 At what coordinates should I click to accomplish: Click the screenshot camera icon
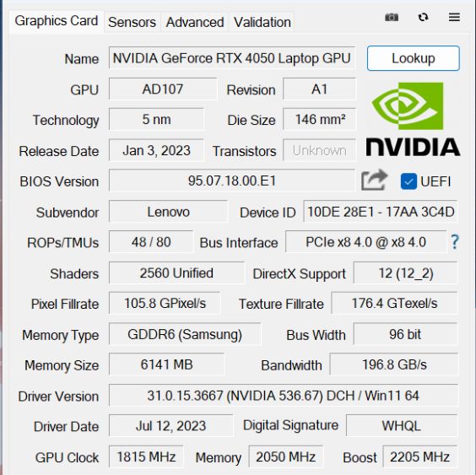[x=392, y=18]
